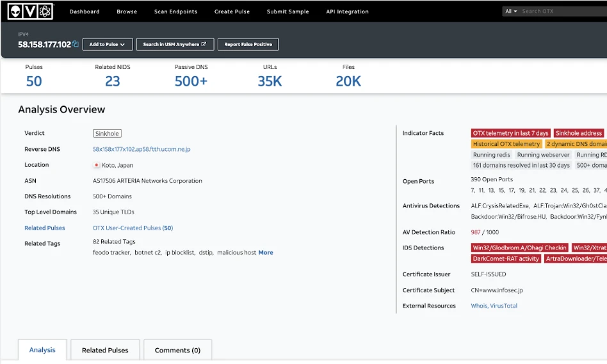The width and height of the screenshot is (607, 364).
Task: Show More related tags
Action: (266, 253)
